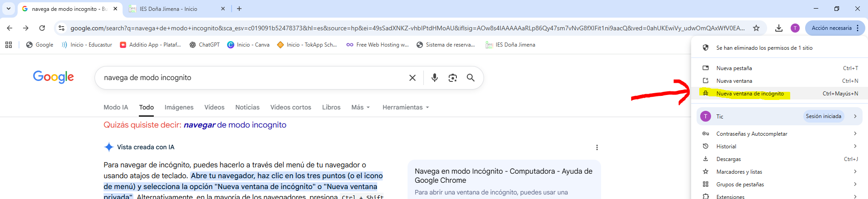Screen dimensions: 868x199
Task: Click the AI overview three-dot options
Action: point(597,147)
